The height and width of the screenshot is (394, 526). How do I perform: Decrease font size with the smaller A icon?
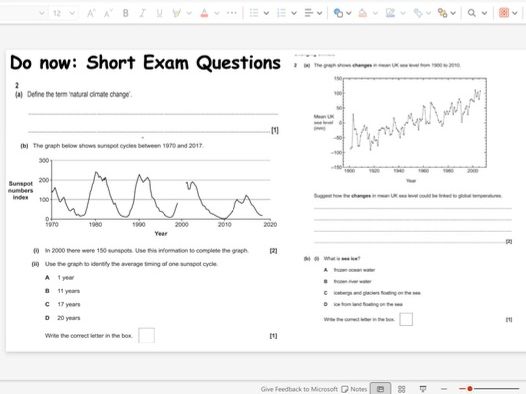point(108,13)
